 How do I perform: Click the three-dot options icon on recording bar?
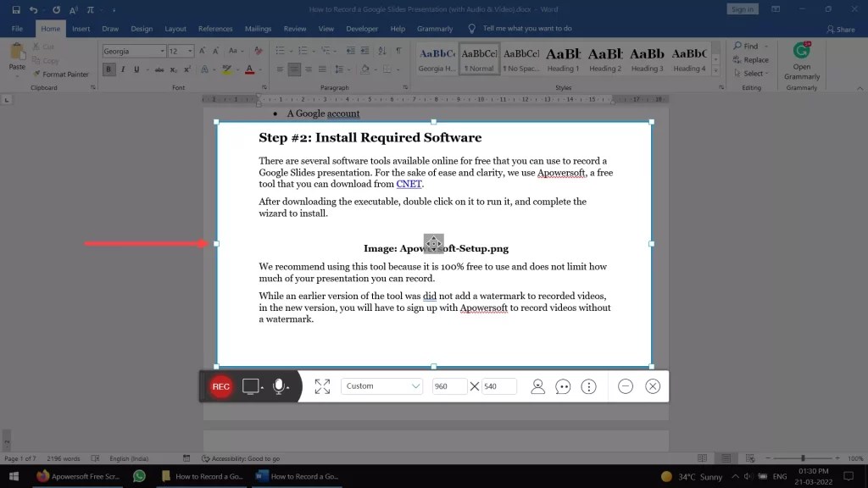[x=588, y=386]
